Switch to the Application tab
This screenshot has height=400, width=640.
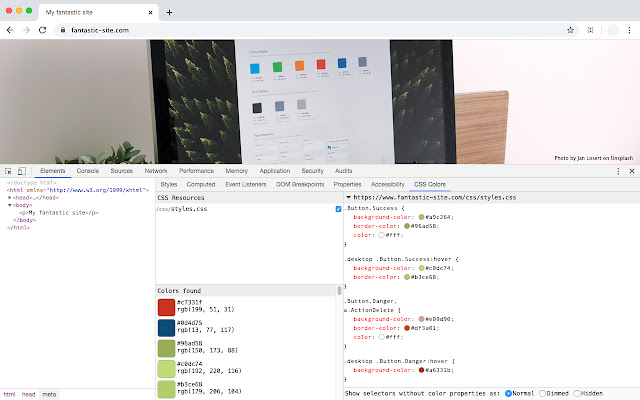(275, 171)
